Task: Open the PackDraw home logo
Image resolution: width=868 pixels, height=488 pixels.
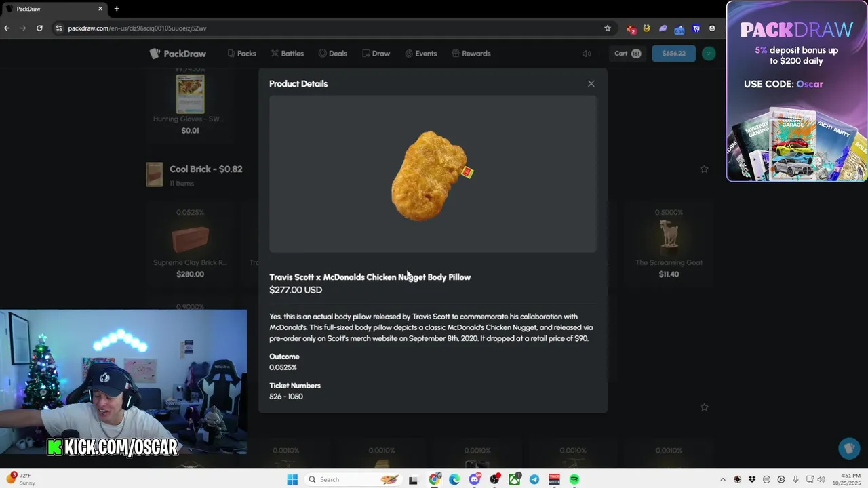Action: pos(178,54)
